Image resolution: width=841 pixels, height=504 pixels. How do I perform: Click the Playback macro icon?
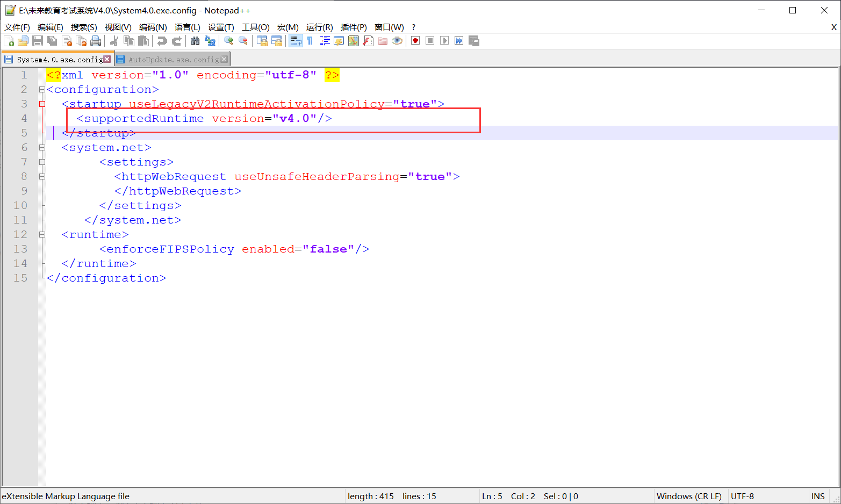tap(444, 41)
